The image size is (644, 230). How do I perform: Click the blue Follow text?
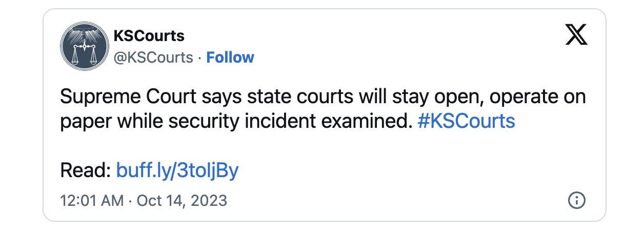click(230, 57)
